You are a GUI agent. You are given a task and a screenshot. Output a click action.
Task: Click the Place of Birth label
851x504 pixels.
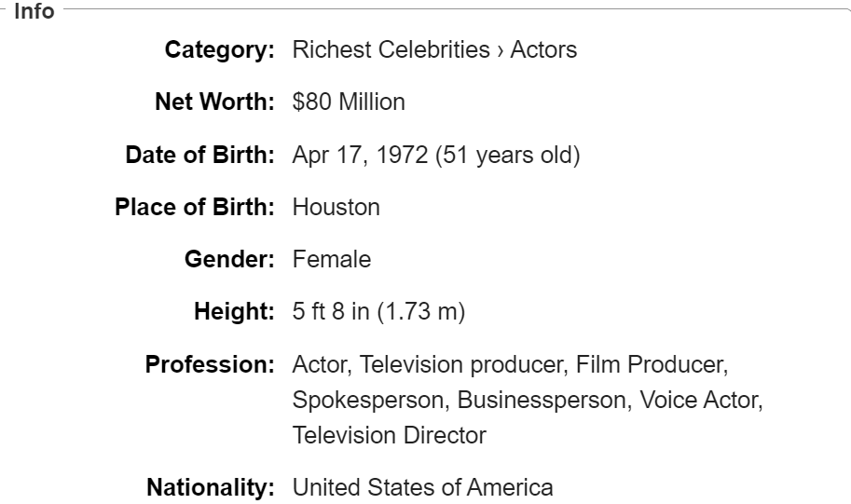pyautogui.click(x=194, y=207)
